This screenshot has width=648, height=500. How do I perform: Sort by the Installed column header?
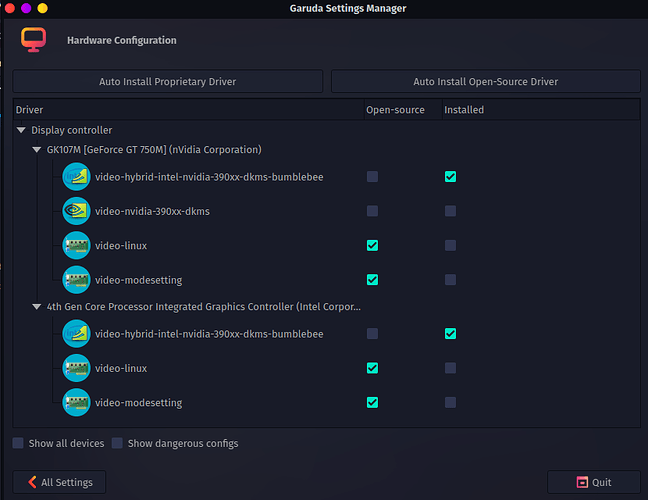(541, 110)
